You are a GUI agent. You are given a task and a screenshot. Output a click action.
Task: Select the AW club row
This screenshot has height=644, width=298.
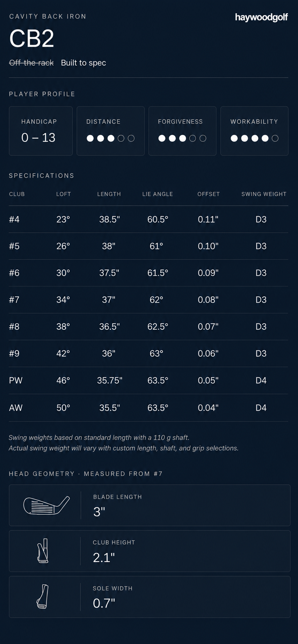(148, 408)
